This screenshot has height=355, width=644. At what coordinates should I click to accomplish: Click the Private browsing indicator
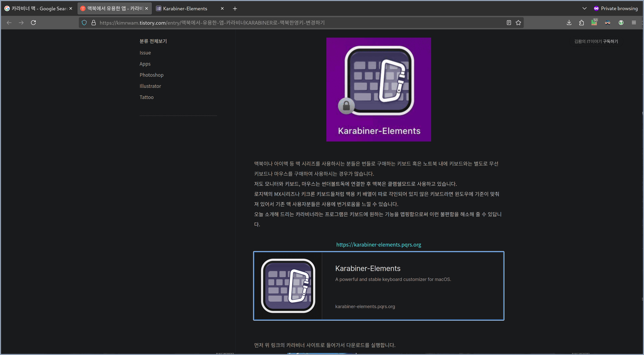[616, 8]
